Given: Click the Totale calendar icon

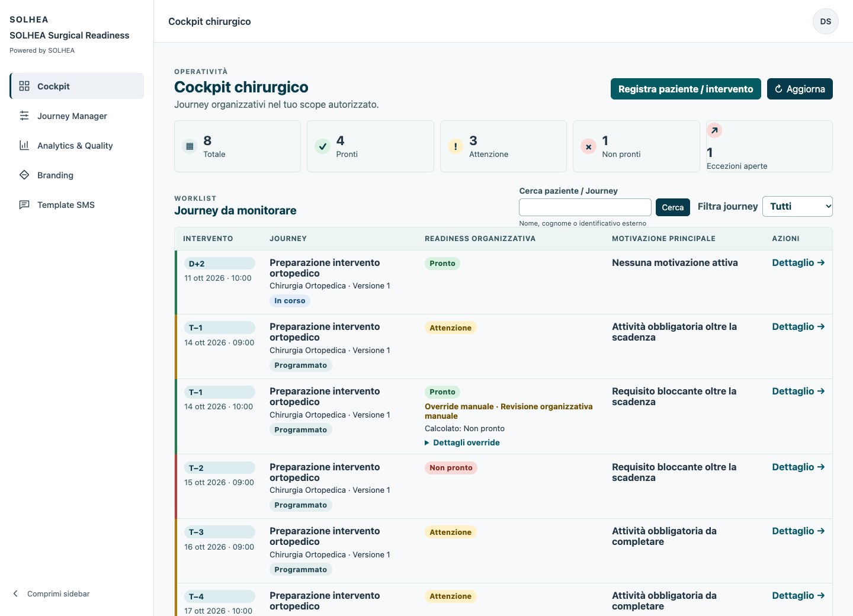Looking at the screenshot, I should click(x=190, y=146).
